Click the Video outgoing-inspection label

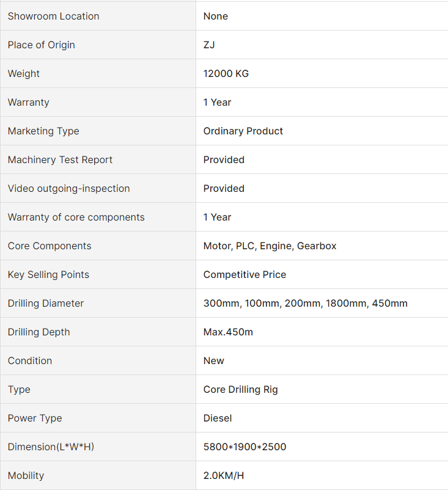[x=68, y=189]
